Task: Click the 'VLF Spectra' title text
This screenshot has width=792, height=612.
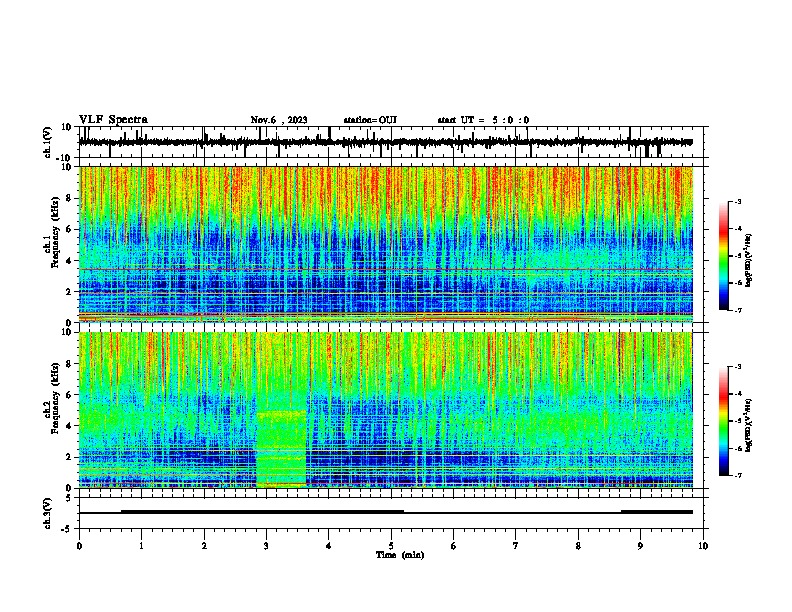Action: [x=113, y=120]
